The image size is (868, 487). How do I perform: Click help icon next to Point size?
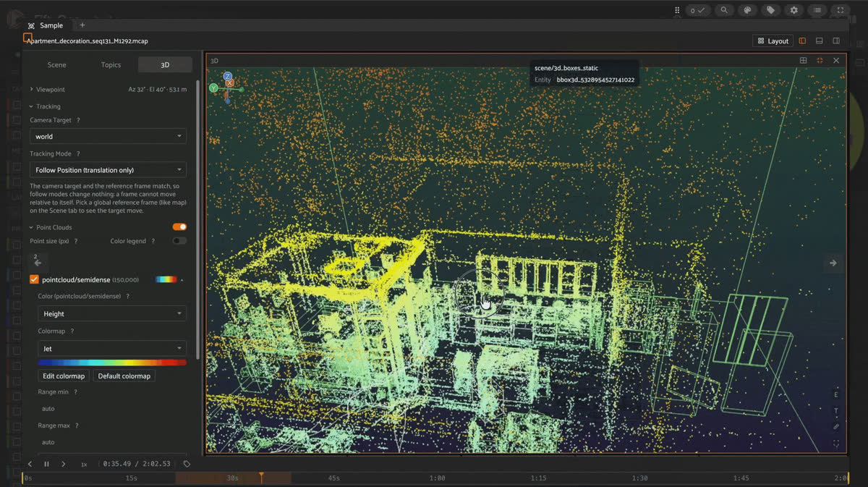click(x=75, y=241)
